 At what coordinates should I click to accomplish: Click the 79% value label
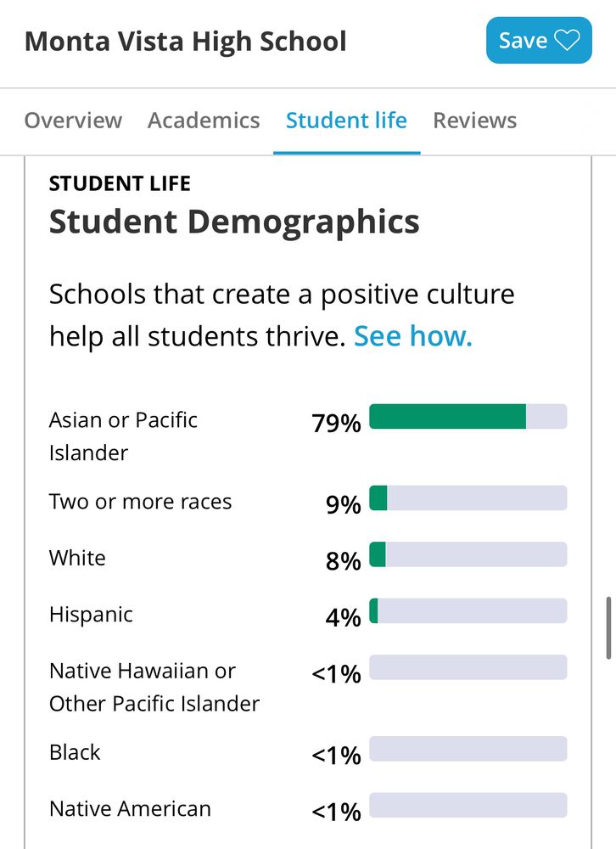pyautogui.click(x=336, y=423)
